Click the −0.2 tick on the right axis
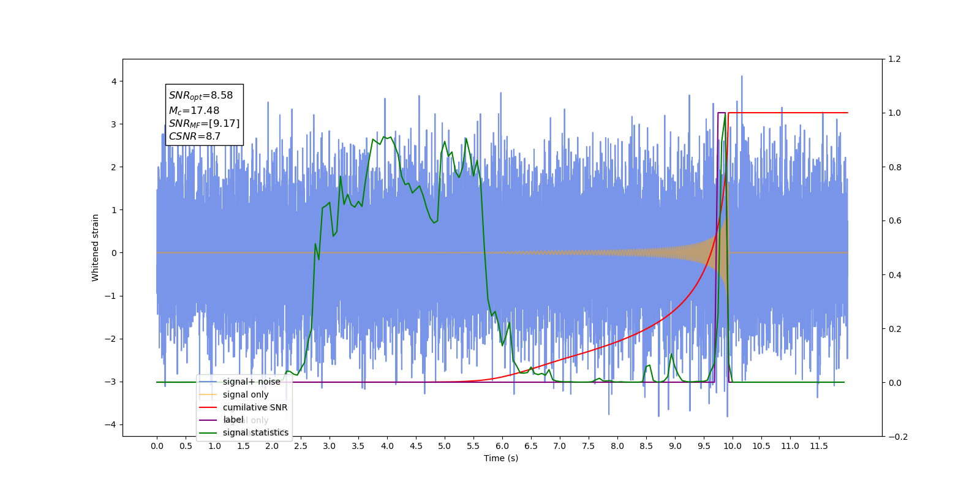This screenshot has width=980, height=490. [x=898, y=437]
